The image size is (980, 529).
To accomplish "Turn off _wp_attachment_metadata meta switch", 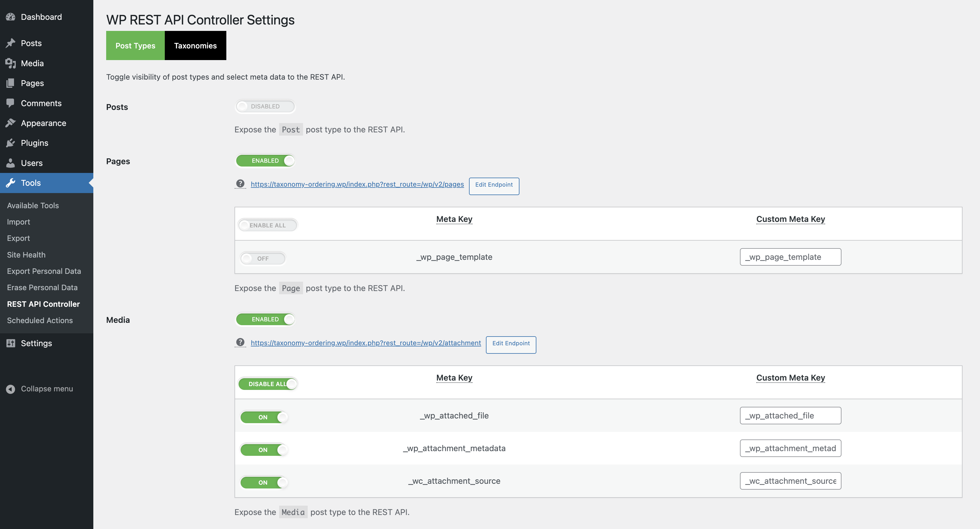I will coord(264,450).
